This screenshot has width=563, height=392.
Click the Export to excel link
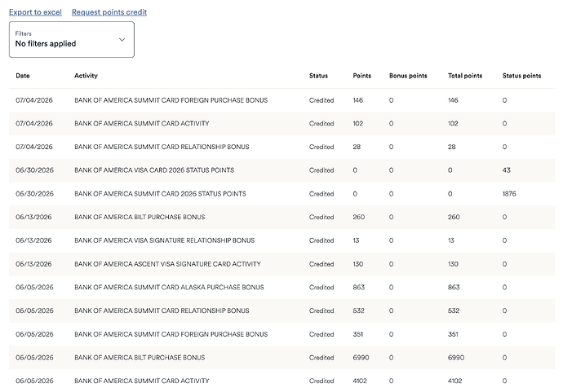(x=35, y=12)
